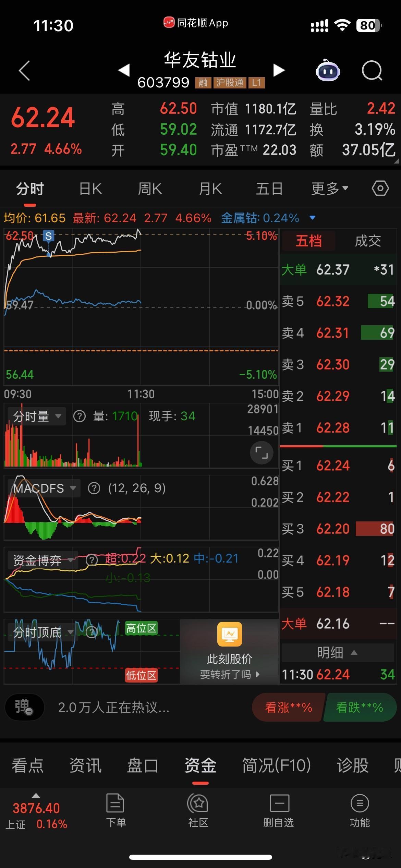
Task: Open help icon next to 分时顶底
Action: [x=92, y=632]
